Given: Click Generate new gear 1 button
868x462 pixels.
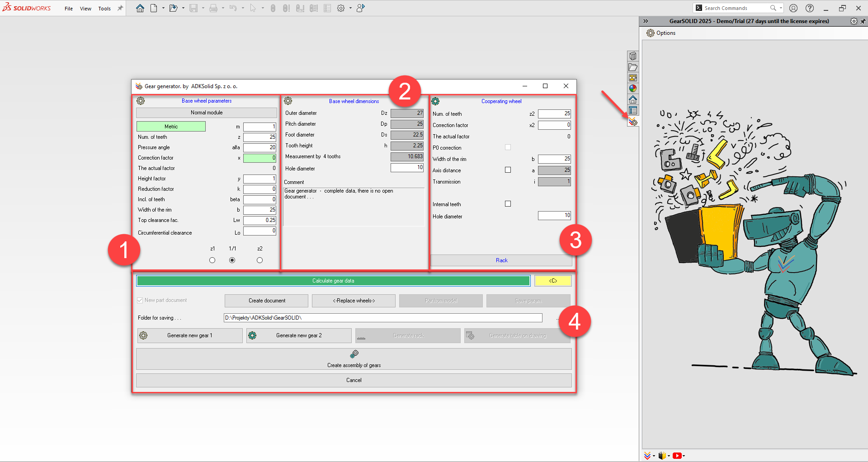Looking at the screenshot, I should 190,335.
